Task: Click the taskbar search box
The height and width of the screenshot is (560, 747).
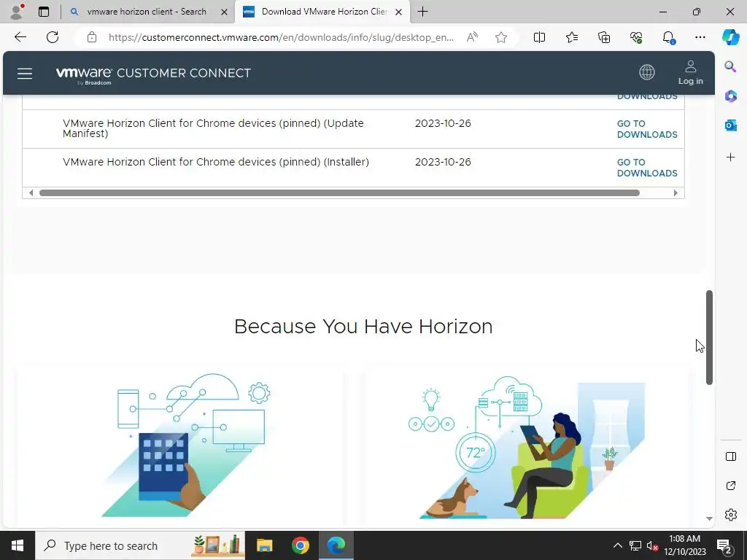Action: [141, 545]
